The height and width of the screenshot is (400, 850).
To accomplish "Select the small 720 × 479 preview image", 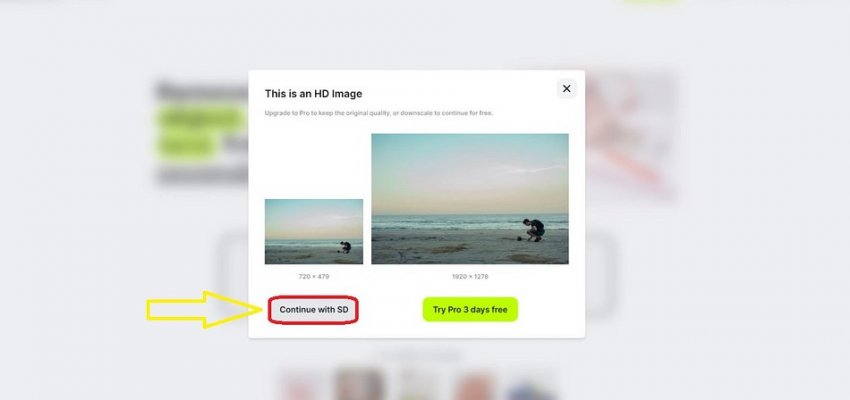I will click(314, 231).
